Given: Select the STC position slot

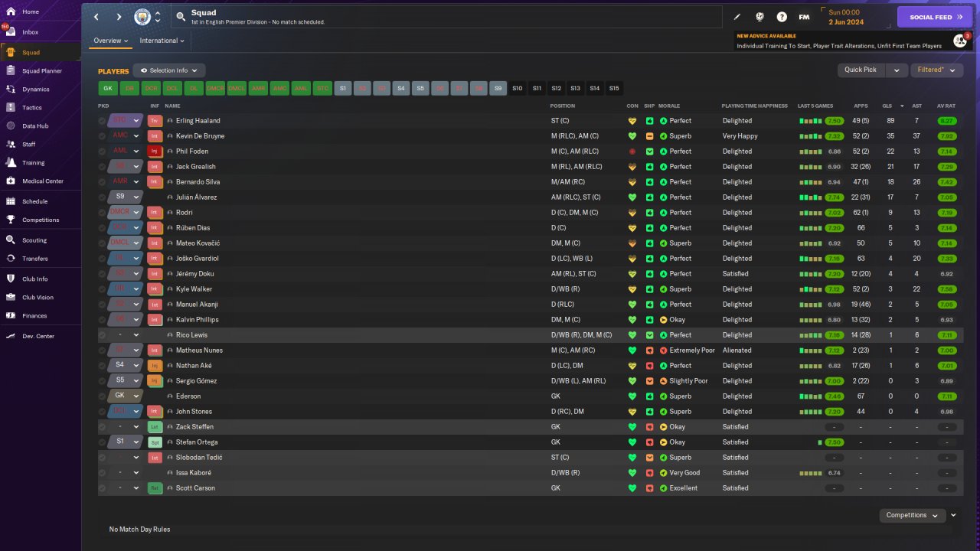Looking at the screenshot, I should [323, 89].
